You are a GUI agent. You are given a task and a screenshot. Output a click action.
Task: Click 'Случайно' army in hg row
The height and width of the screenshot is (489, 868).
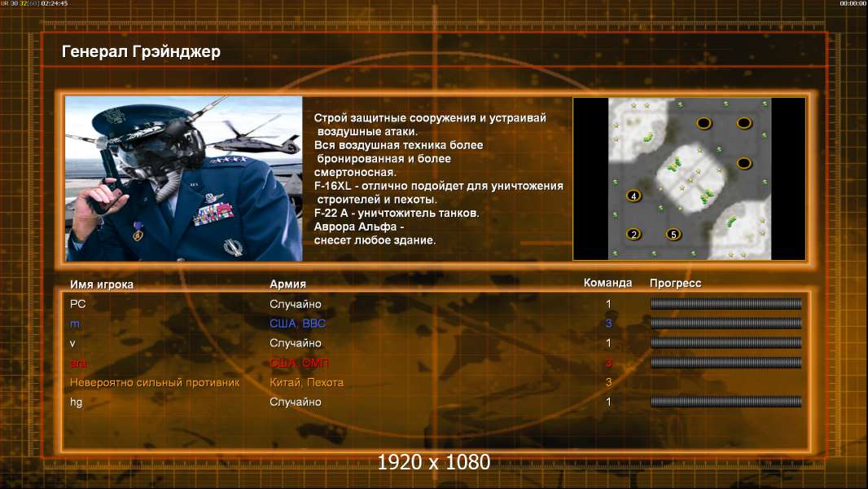pos(295,402)
